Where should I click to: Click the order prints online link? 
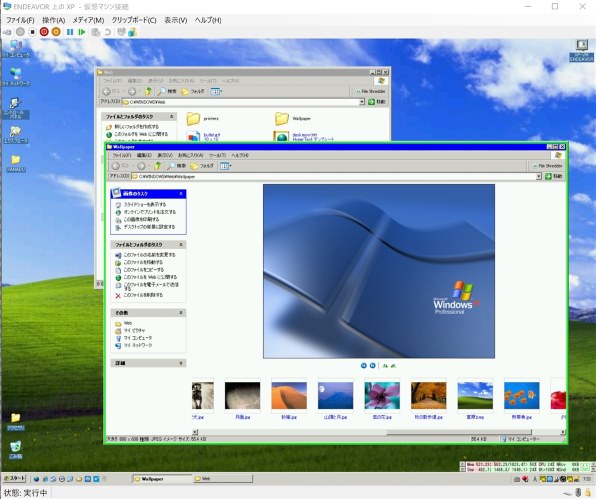coord(150,212)
